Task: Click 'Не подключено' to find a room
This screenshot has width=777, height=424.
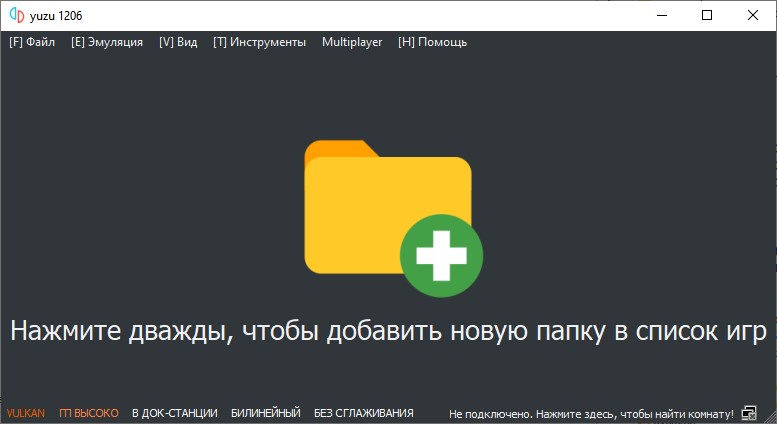Action: [x=591, y=414]
